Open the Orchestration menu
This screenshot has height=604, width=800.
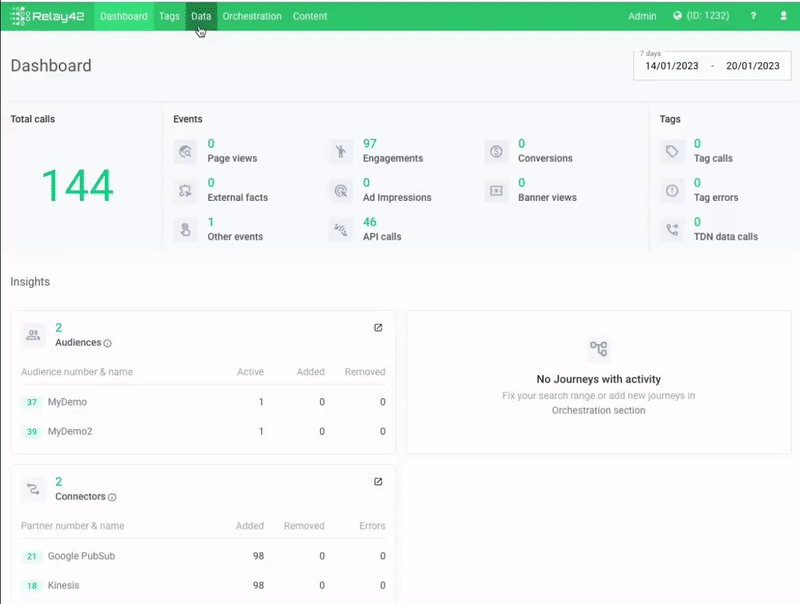[252, 16]
